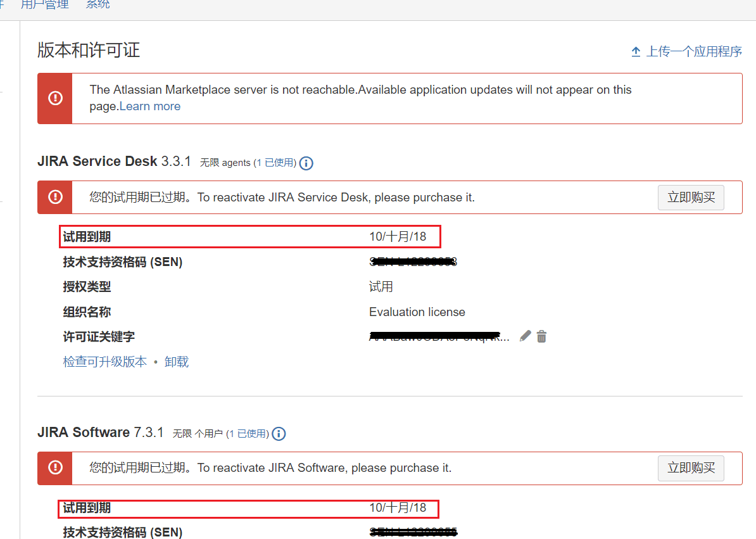This screenshot has width=756, height=539.
Task: Click 1 已使用 link for JIRA Software
Action: pos(248,434)
